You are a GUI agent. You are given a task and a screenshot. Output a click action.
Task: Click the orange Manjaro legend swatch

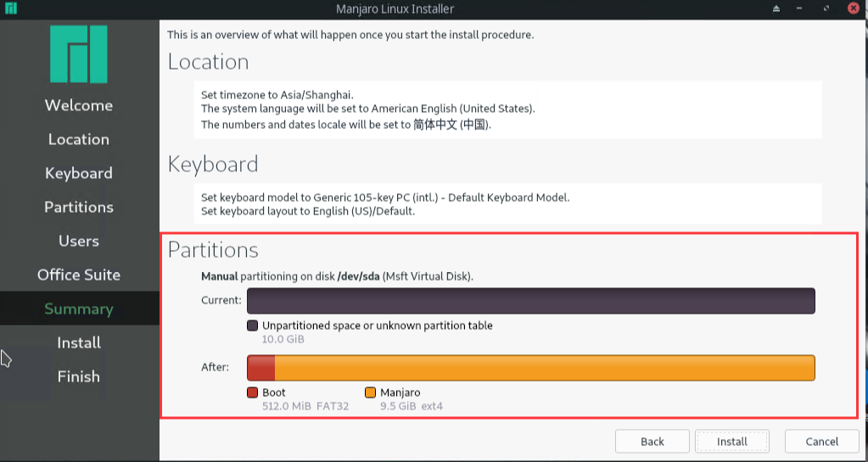click(x=370, y=392)
